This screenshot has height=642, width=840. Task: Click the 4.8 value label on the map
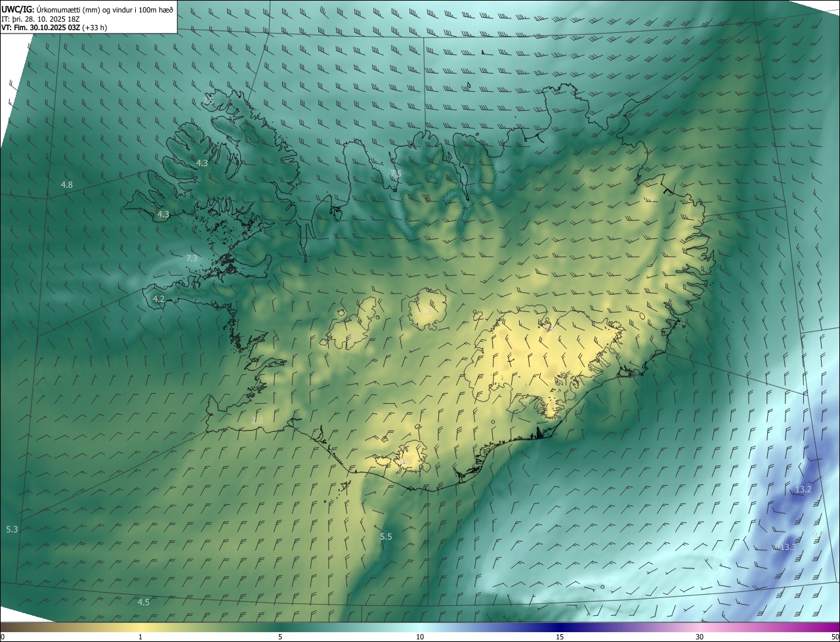tap(67, 185)
